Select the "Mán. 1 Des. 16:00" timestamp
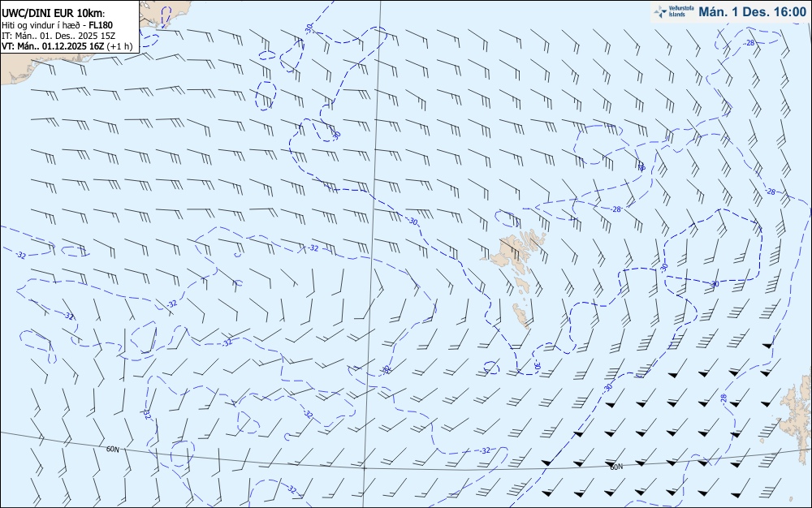 tap(752, 12)
